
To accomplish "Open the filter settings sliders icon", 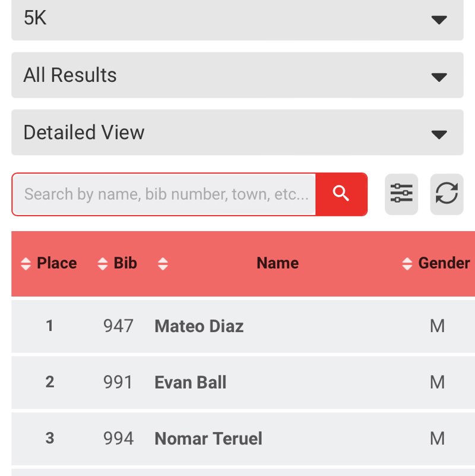I will pos(401,194).
